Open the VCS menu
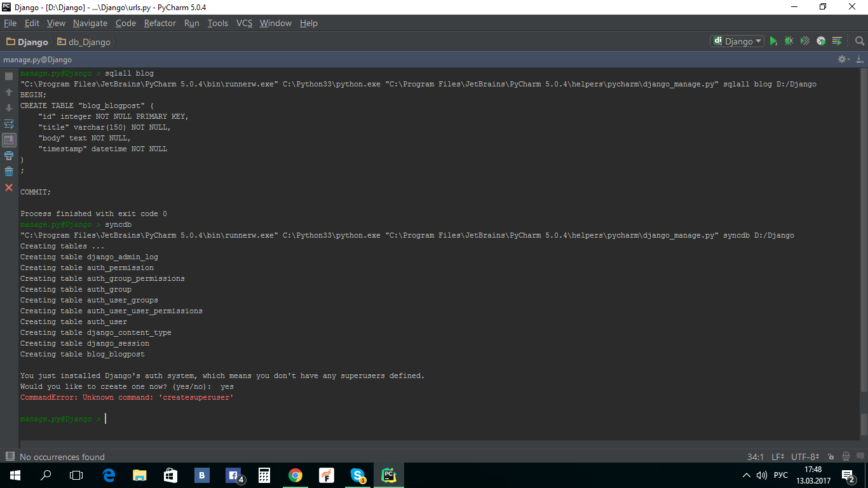The height and width of the screenshot is (488, 868). pos(245,23)
